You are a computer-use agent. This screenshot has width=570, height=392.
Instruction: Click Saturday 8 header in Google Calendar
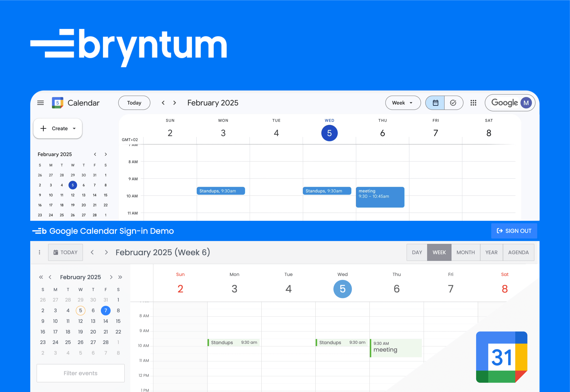(x=489, y=133)
